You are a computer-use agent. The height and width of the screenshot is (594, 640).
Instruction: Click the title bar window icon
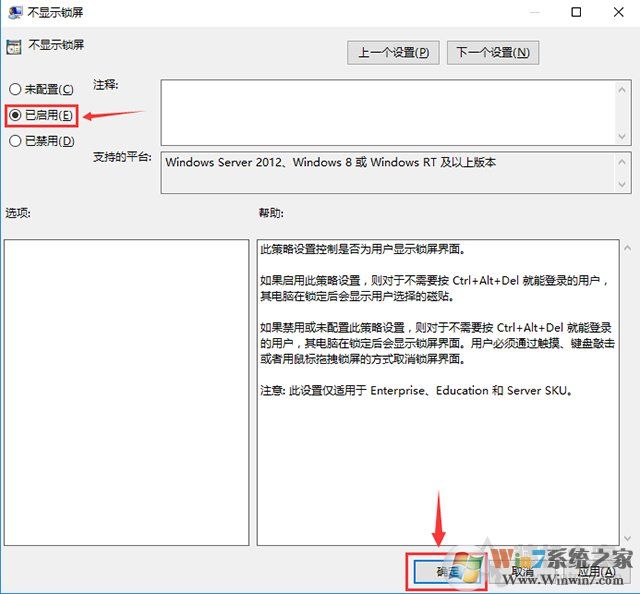15,13
